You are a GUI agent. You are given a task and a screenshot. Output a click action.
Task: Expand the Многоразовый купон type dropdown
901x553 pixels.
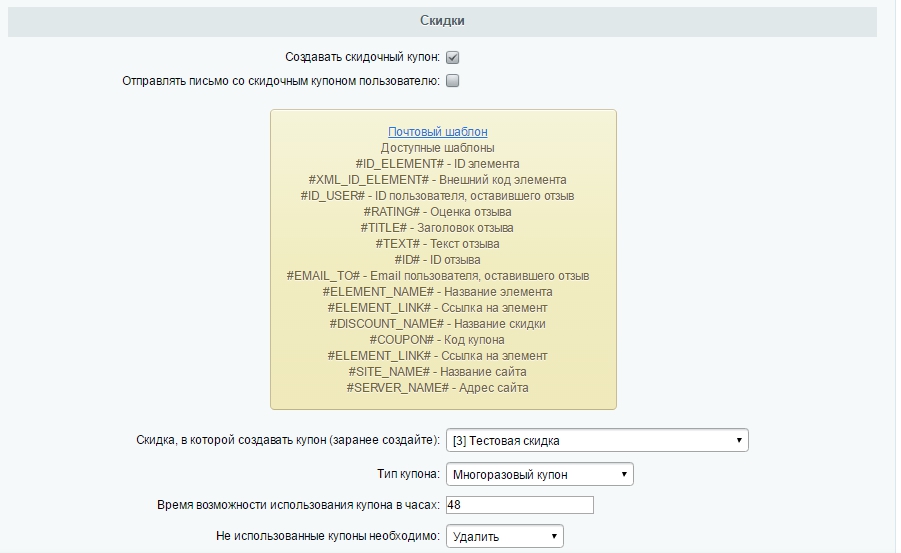(540, 474)
